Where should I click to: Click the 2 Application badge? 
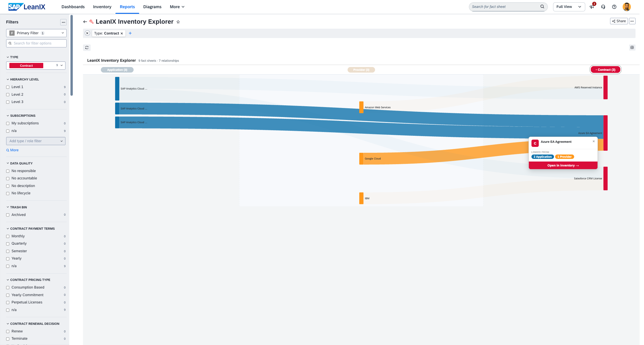pos(542,157)
